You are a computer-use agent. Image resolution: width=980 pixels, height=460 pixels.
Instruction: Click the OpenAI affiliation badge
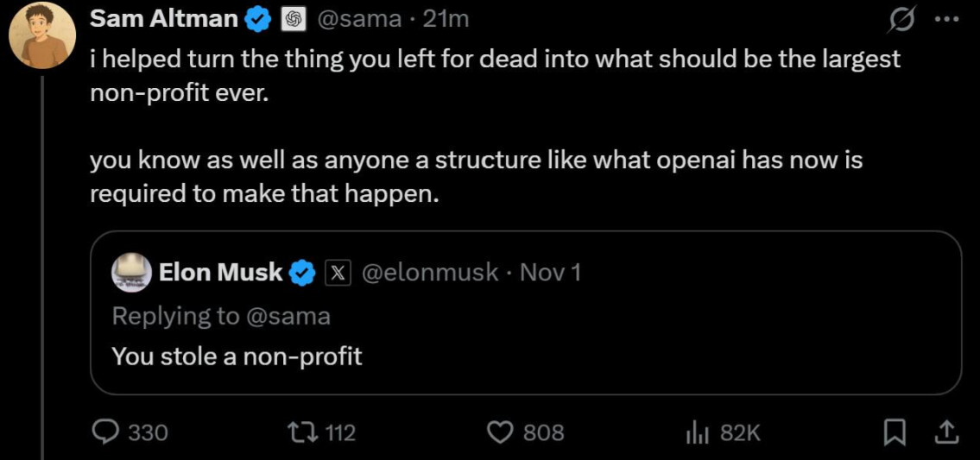point(294,19)
